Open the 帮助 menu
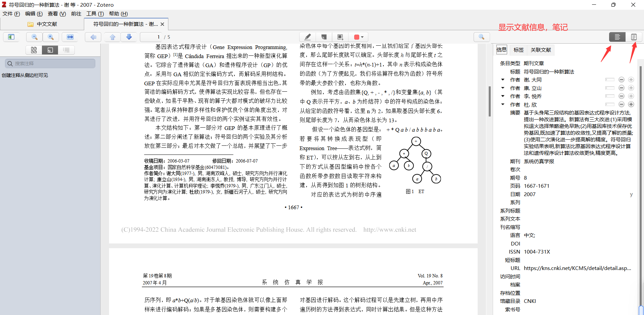Viewport: 644px width, 315px height. click(x=118, y=14)
